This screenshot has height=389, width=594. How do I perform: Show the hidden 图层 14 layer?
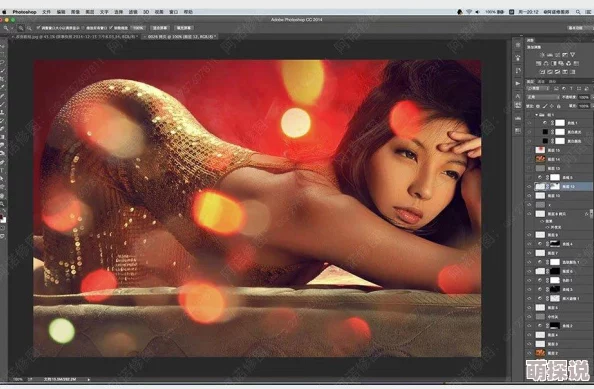click(530, 159)
